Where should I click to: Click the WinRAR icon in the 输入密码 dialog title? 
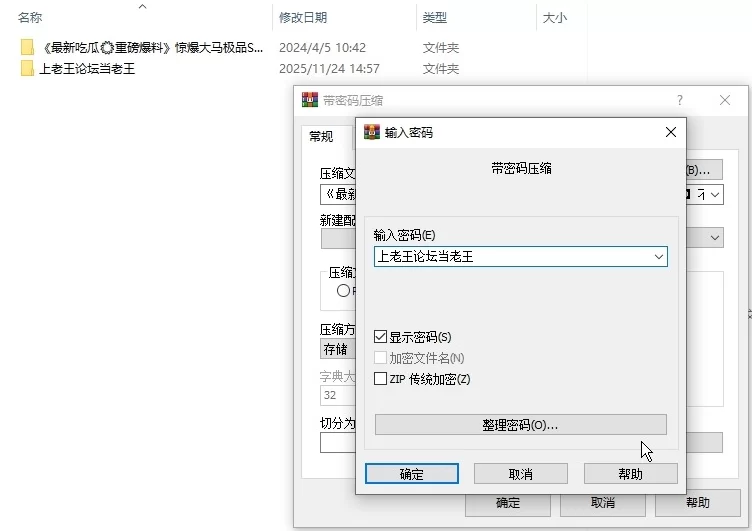click(372, 132)
